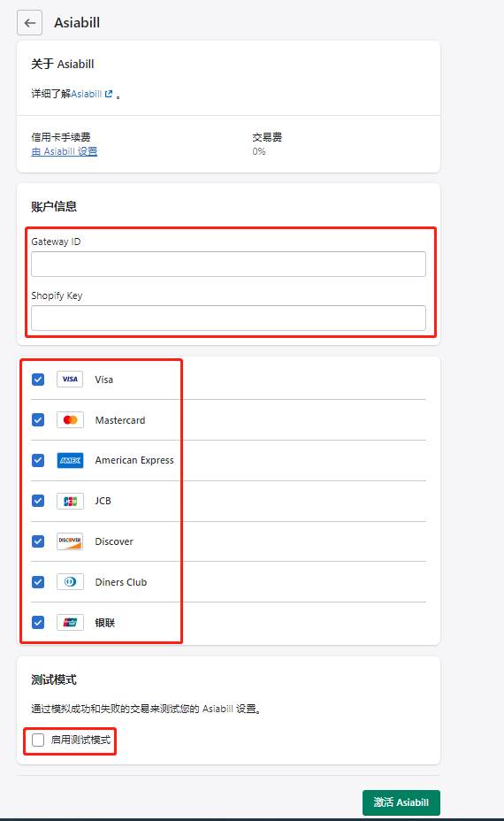Click the JCB card logo
Screen dimensions: 504x821
click(x=70, y=501)
